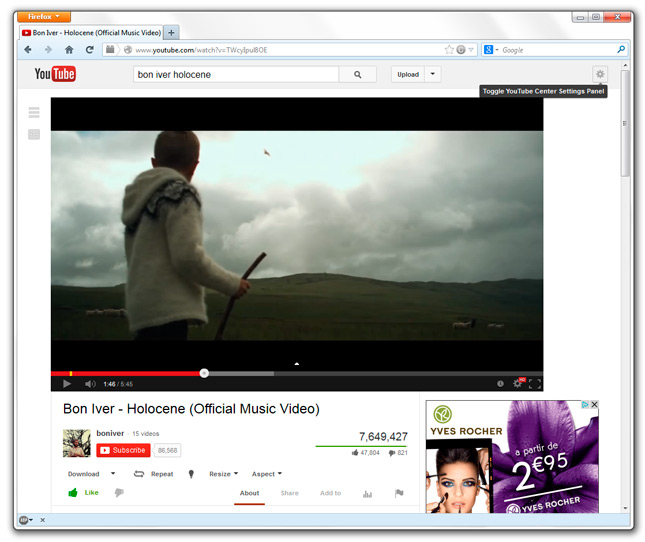Open the YouTube guide menu icon
This screenshot has width=645, height=542.
click(34, 112)
